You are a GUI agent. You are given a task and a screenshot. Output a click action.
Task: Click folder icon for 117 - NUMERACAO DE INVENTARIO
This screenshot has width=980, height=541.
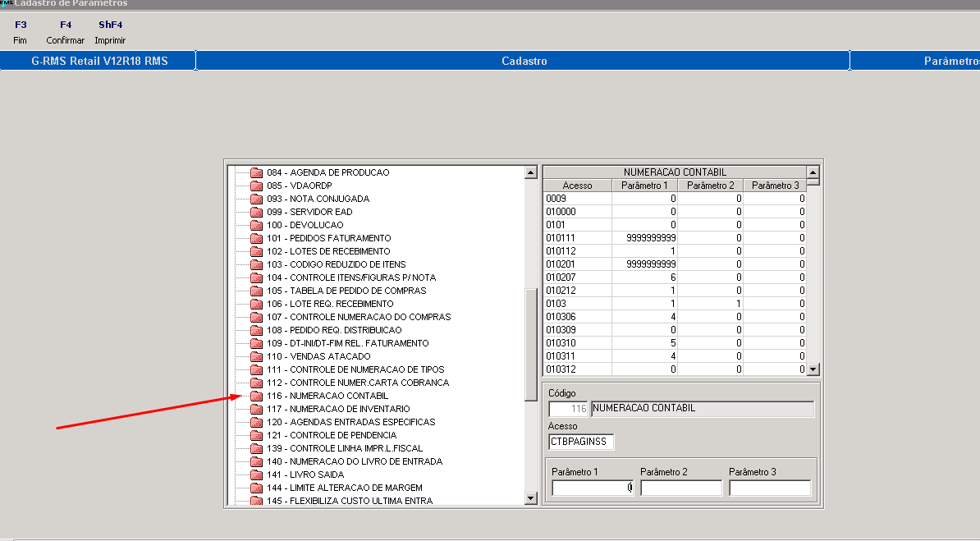point(256,409)
